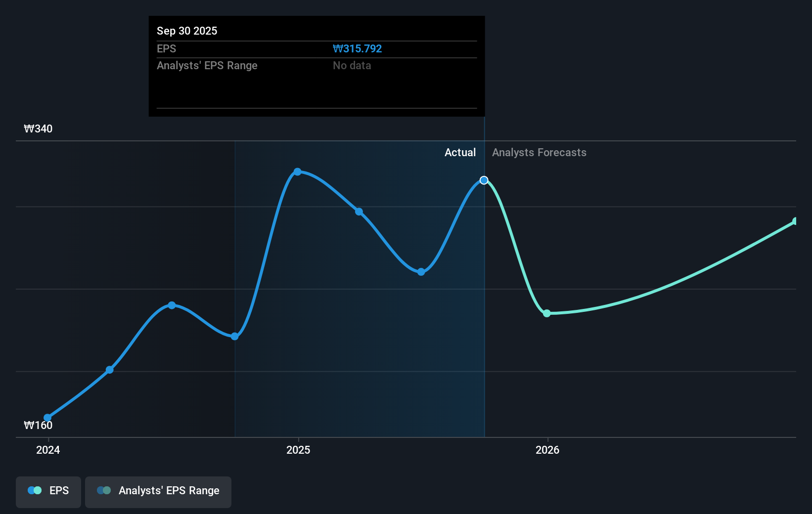Click the ₩315.792 EPS value link
Viewport: 812px width, 514px height.
click(357, 48)
